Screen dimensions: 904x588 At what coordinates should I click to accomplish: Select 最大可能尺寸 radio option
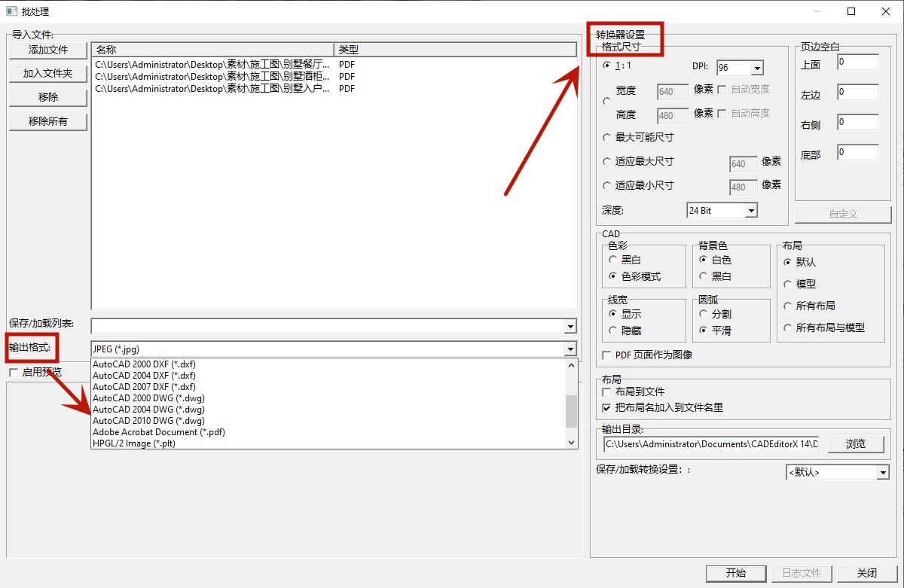click(x=607, y=138)
